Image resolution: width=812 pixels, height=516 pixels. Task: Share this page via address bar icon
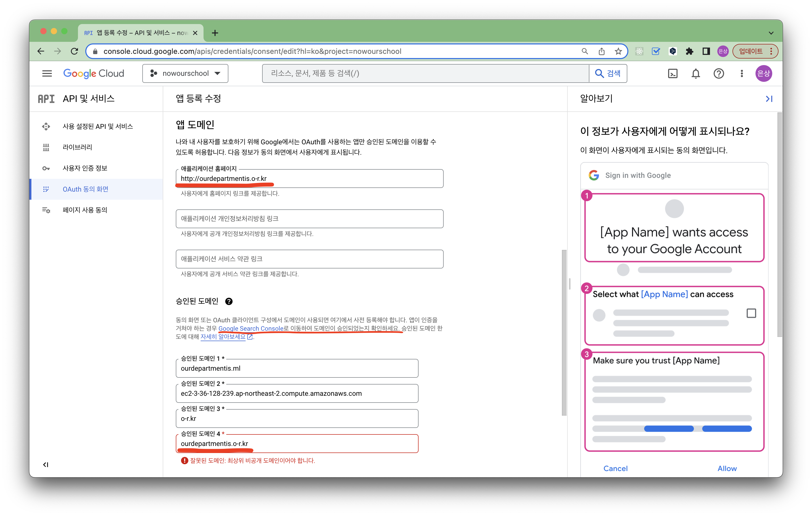(x=602, y=51)
